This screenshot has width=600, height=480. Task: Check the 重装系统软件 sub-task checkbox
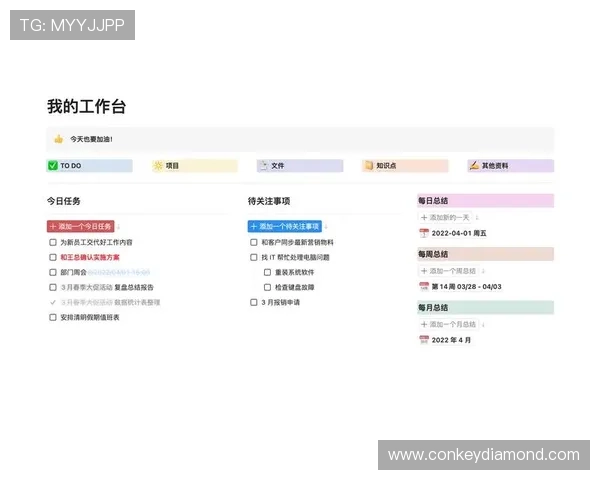click(x=267, y=272)
